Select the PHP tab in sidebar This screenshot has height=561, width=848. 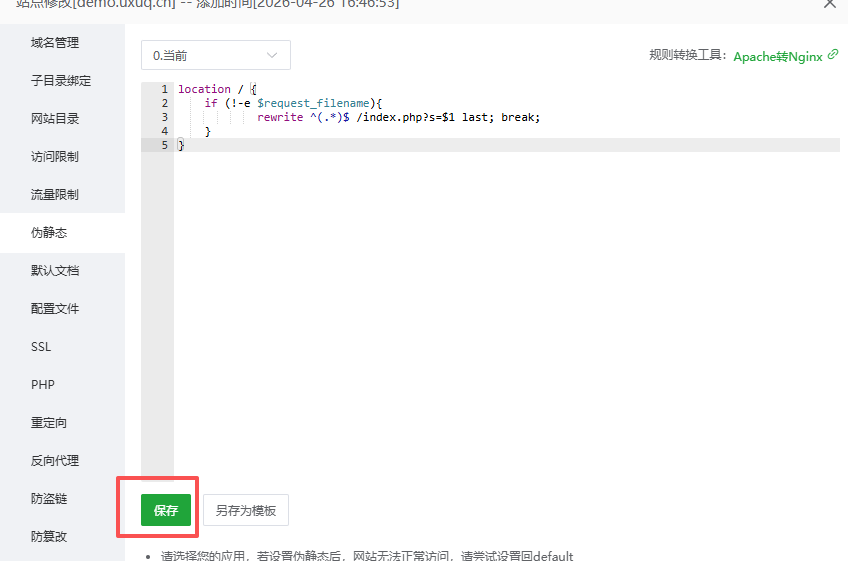click(43, 385)
